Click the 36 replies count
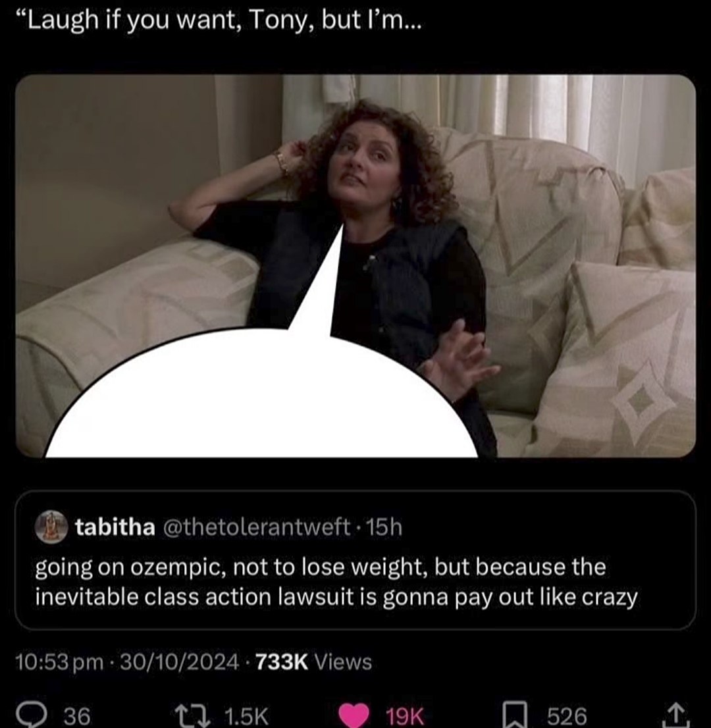The width and height of the screenshot is (711, 728). tap(77, 716)
